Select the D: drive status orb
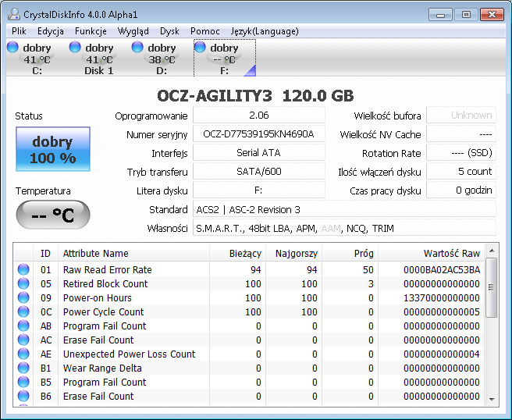The image size is (512, 420). 137,47
